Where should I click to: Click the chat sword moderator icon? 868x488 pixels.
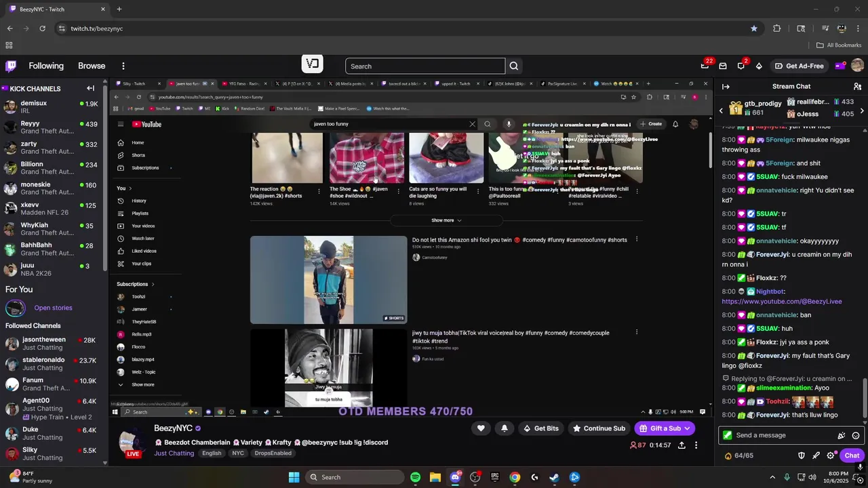pyautogui.click(x=816, y=455)
